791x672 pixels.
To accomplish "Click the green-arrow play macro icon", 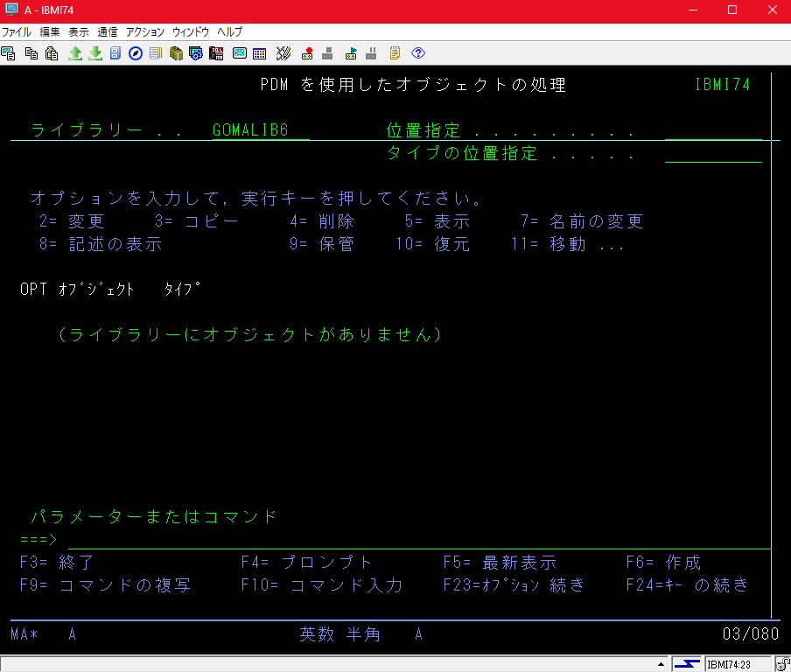I will click(x=351, y=53).
